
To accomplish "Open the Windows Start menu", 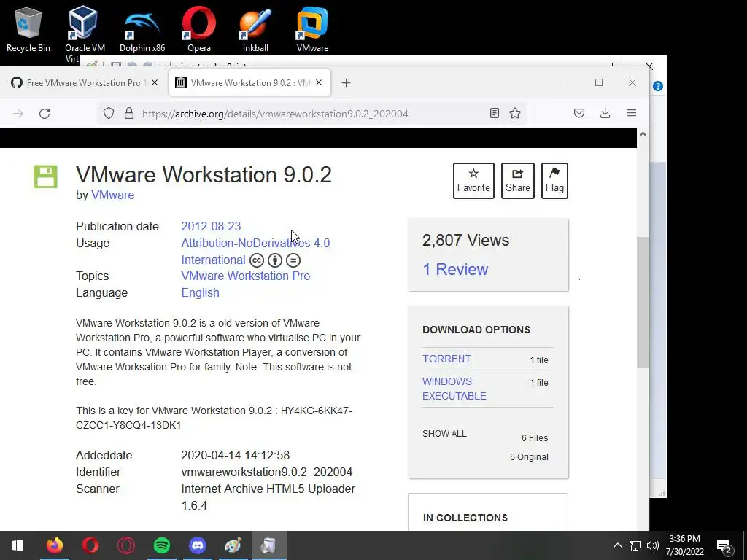I will click(18, 545).
